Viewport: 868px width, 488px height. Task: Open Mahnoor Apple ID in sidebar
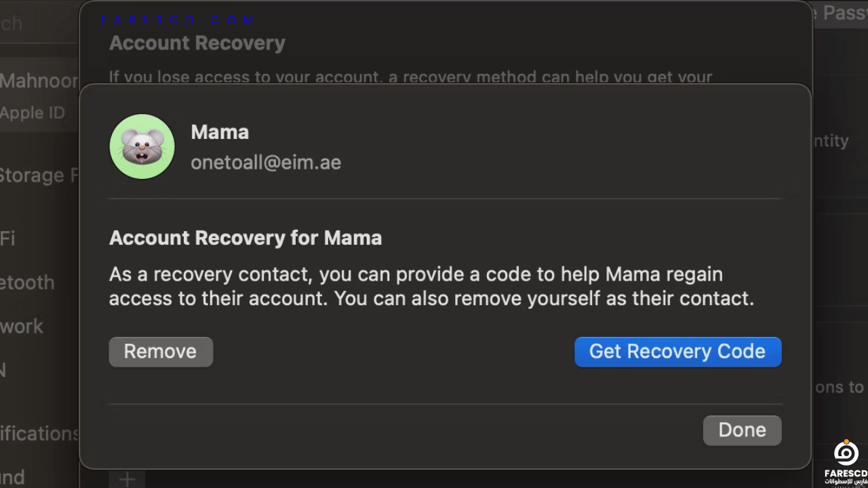39,96
